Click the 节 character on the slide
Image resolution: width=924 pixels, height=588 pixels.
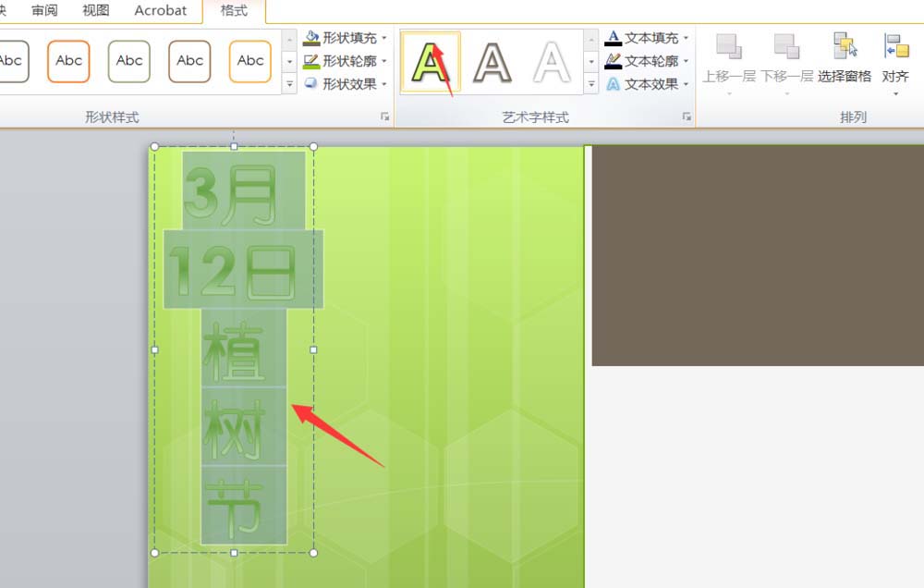tap(234, 508)
